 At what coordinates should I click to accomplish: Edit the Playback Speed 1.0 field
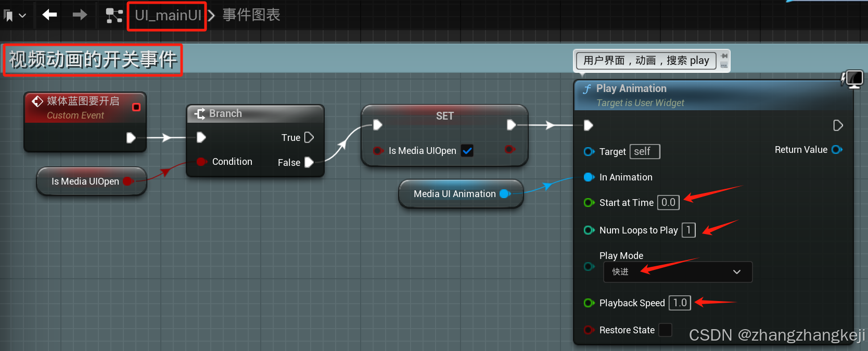point(680,303)
